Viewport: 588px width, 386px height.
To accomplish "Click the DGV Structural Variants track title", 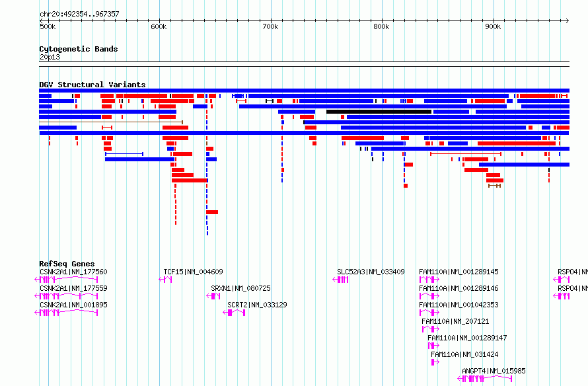I will coord(92,85).
